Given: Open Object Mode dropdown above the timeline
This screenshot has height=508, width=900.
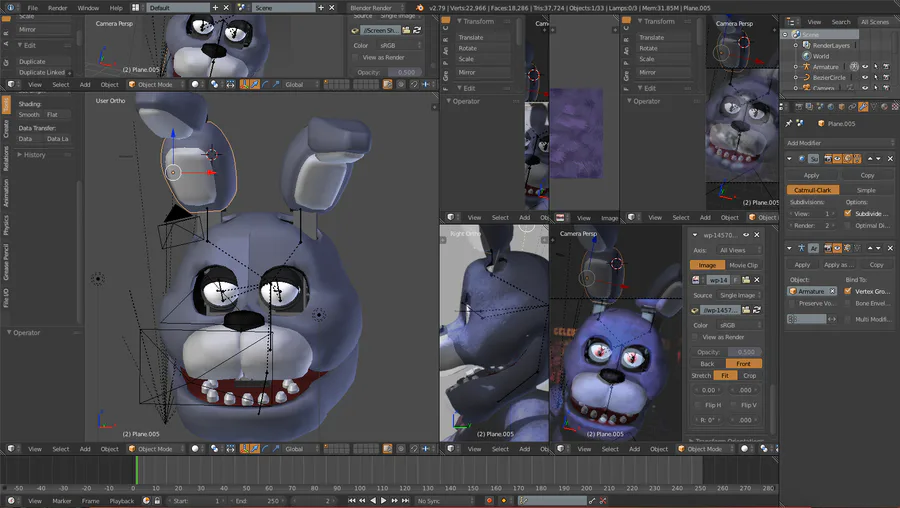Looking at the screenshot, I should 156,449.
